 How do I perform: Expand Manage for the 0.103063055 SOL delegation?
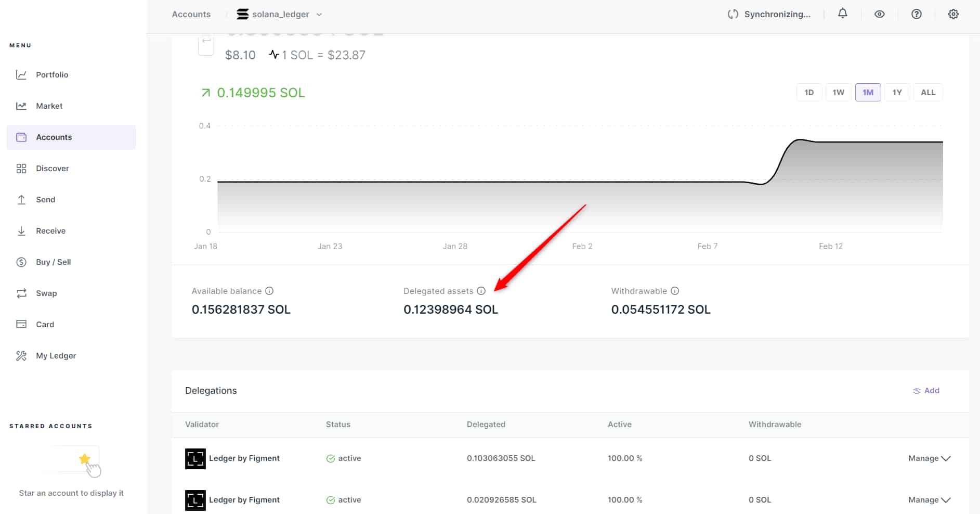pos(929,458)
